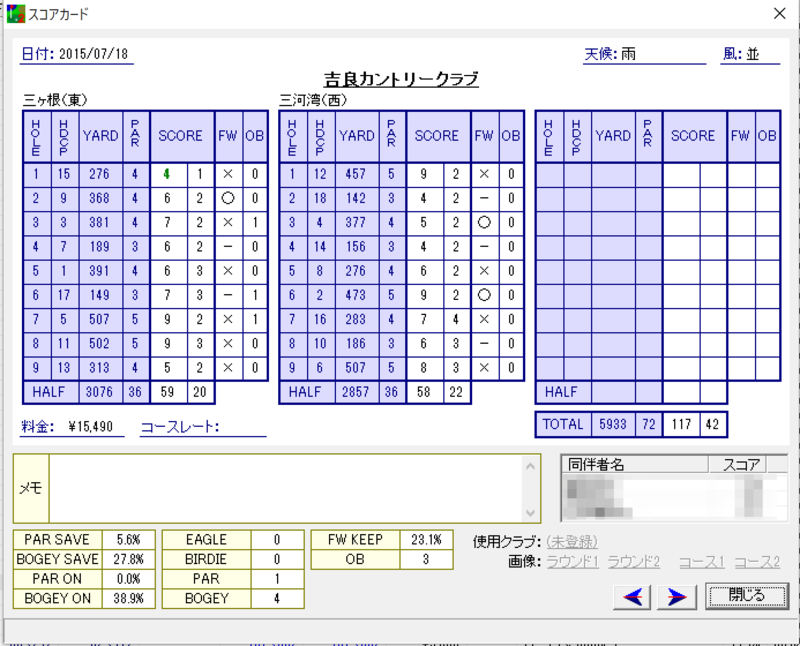The image size is (800, 646).
Task: Click the yardage 283 on west hole 7
Action: pos(356,319)
